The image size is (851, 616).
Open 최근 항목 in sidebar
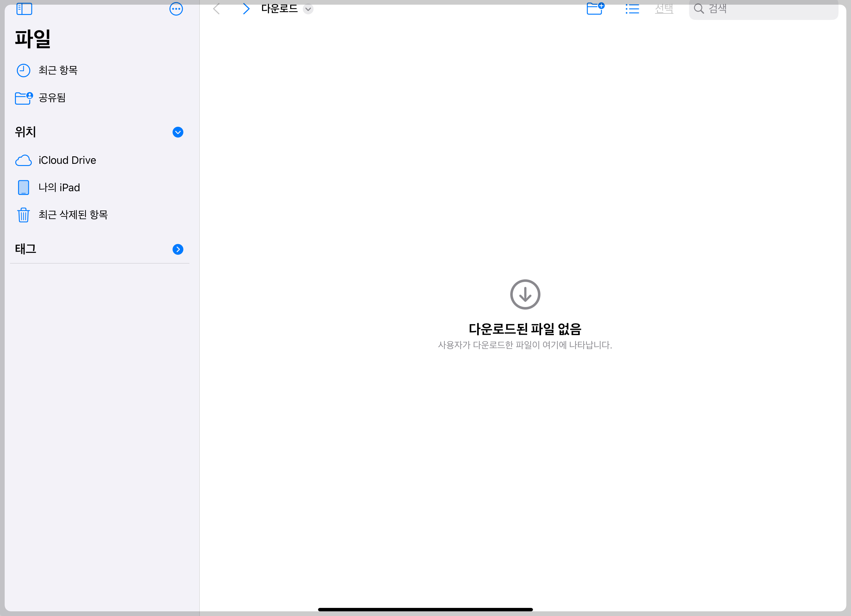click(x=58, y=70)
